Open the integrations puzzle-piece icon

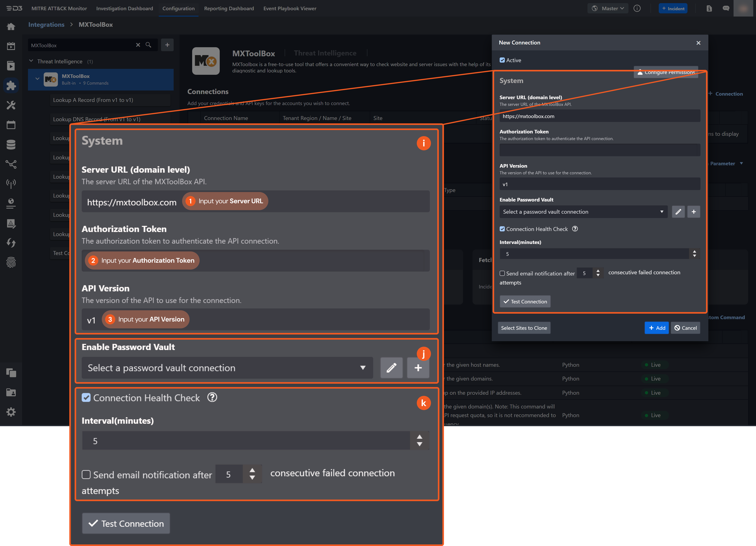(x=11, y=86)
